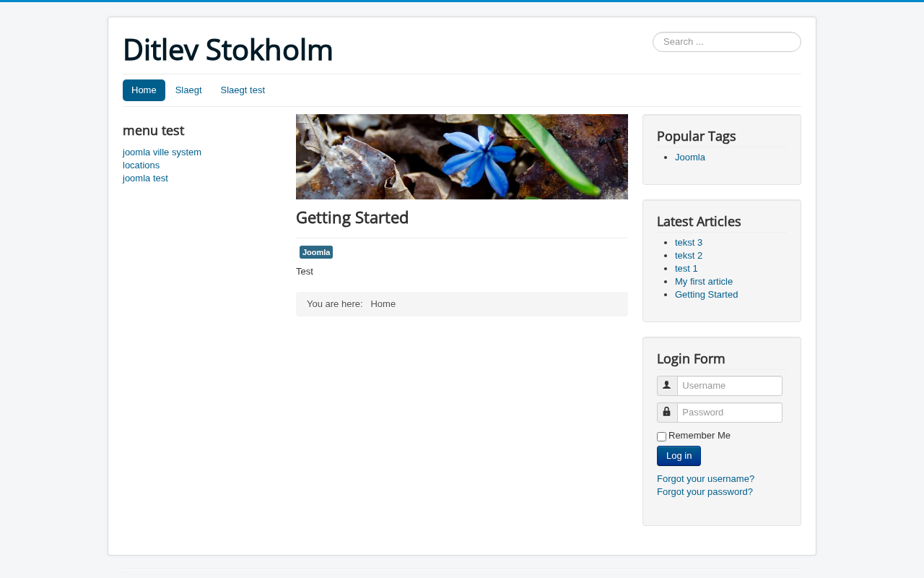This screenshot has width=924, height=578.
Task: Click the Joomla tag badge
Action: (316, 252)
